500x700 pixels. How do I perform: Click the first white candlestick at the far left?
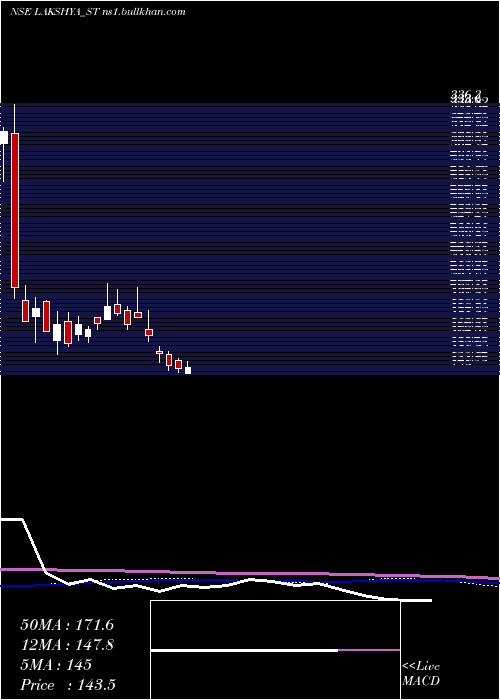(4, 138)
